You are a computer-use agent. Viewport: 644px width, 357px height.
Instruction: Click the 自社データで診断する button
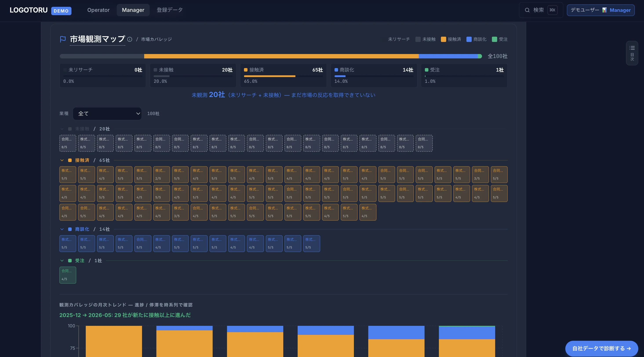pos(602,348)
